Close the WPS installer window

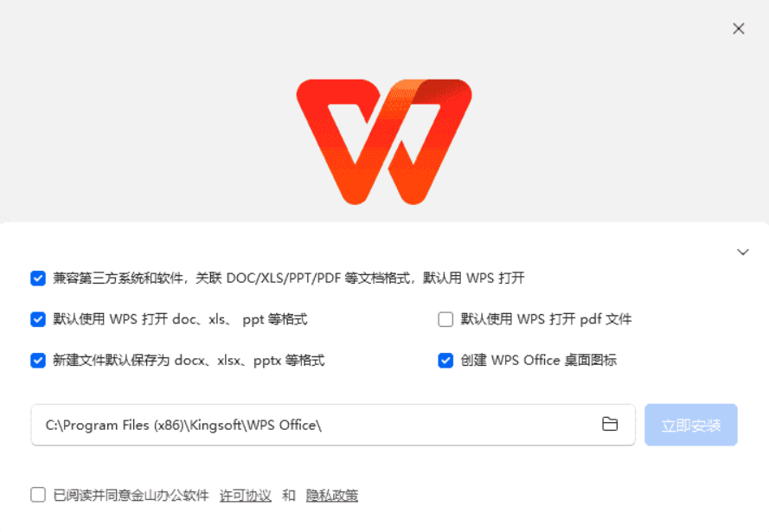click(x=739, y=29)
